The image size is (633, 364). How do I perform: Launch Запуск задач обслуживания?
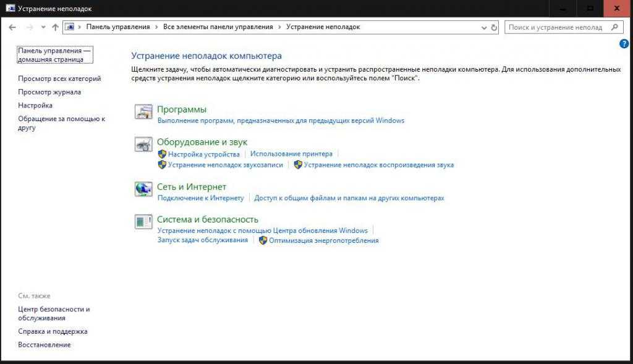(x=202, y=240)
